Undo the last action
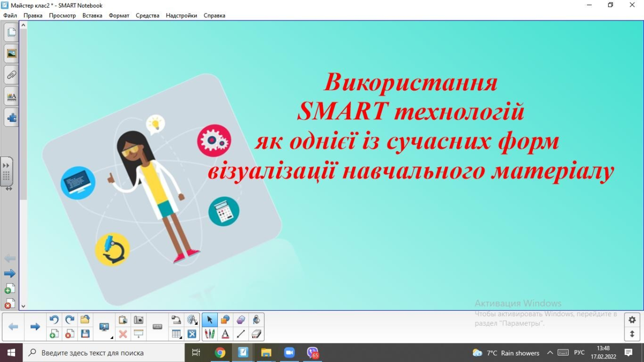This screenshot has height=362, width=644. click(54, 320)
